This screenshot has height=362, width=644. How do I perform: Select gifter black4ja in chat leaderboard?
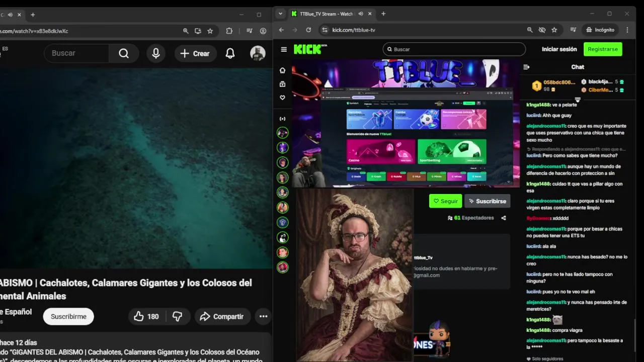click(602, 82)
